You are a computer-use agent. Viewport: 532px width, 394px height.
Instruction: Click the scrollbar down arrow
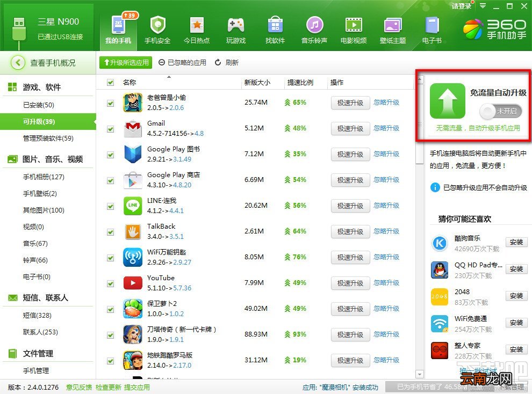pos(420,374)
